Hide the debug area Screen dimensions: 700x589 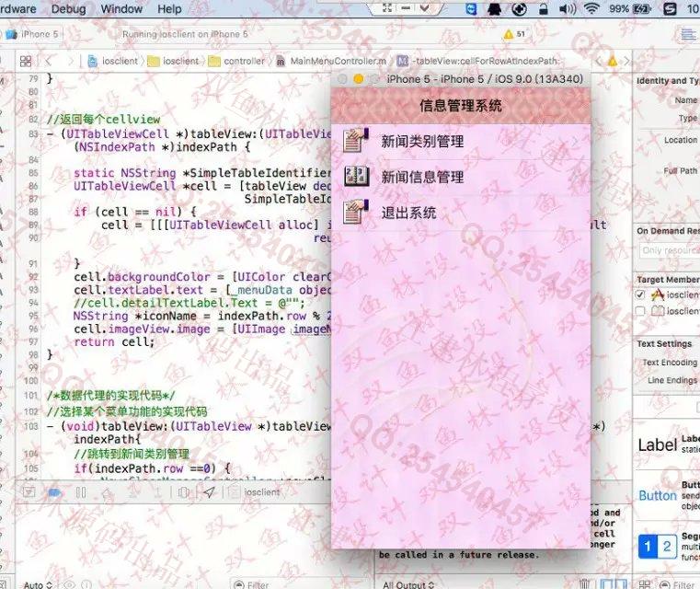pos(29,492)
